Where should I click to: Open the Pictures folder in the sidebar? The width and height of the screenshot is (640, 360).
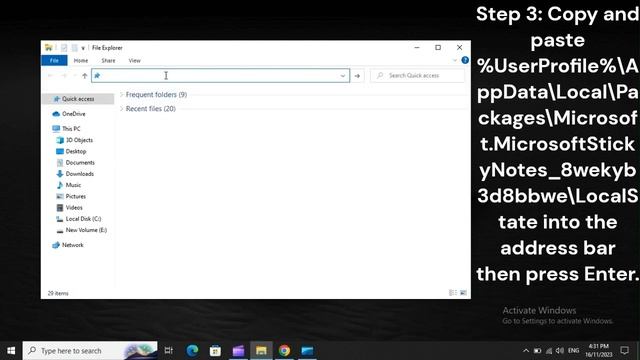(76, 196)
